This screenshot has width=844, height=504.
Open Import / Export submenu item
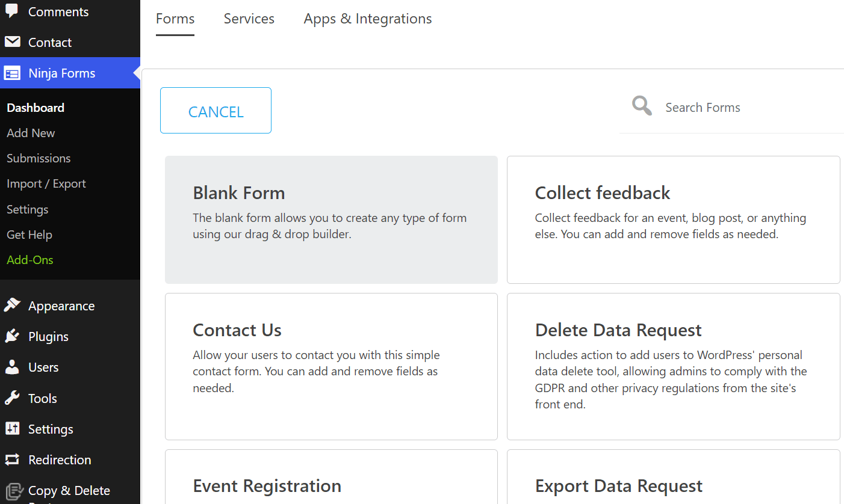point(46,183)
